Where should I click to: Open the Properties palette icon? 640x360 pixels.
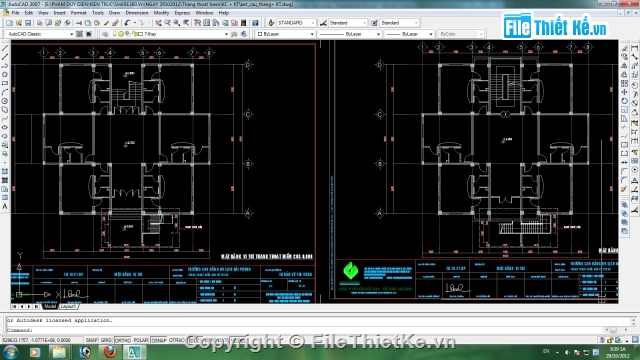198,23
